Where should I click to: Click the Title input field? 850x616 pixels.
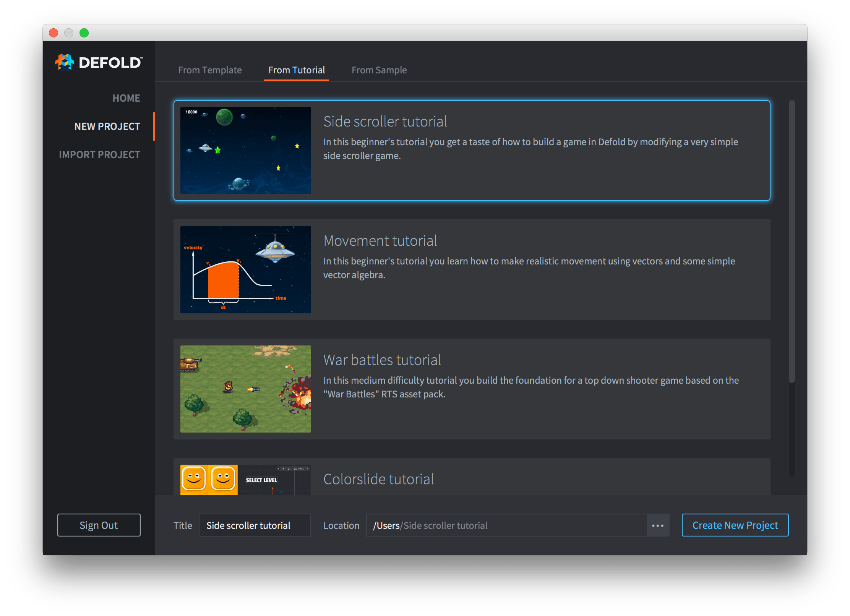point(255,525)
